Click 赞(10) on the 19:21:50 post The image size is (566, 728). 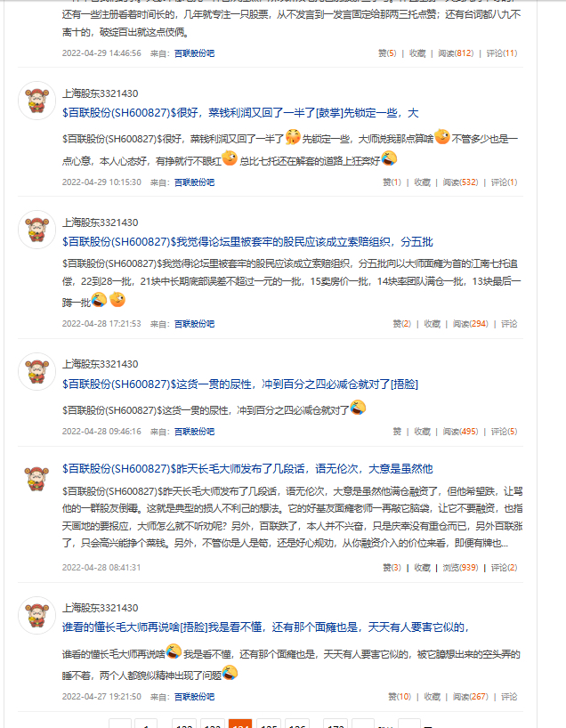(x=400, y=697)
